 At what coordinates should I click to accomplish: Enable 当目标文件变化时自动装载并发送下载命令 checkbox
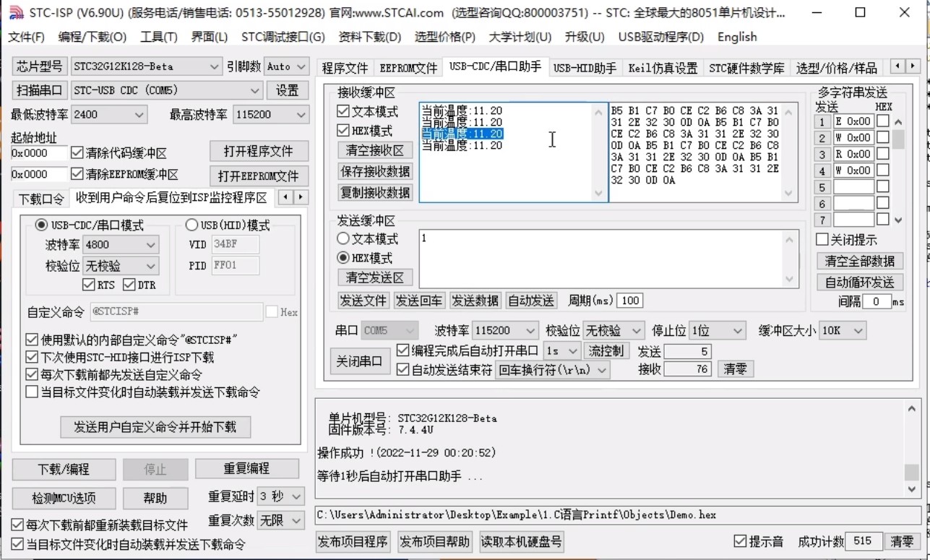(x=31, y=392)
